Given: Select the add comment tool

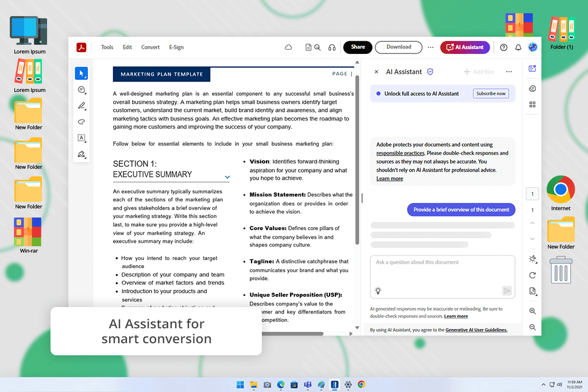Looking at the screenshot, I should (82, 90).
